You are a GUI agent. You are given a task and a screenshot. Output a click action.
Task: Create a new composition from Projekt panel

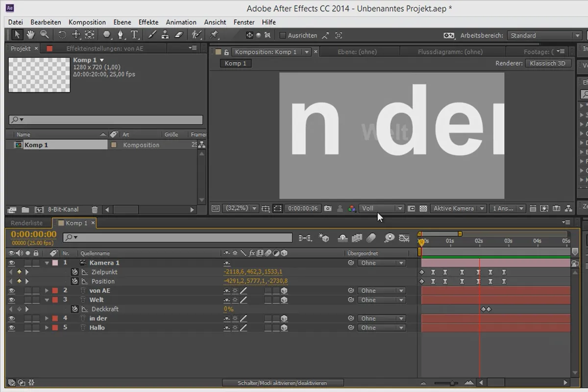click(39, 209)
